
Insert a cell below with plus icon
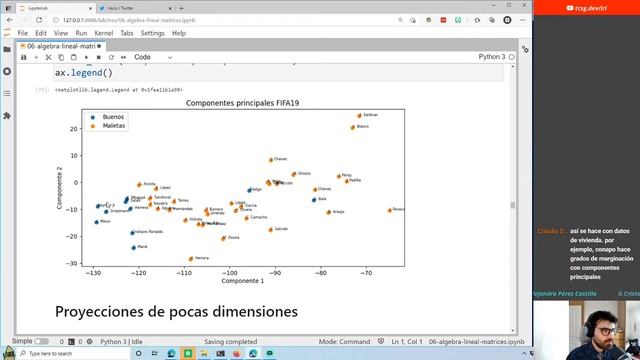[36, 58]
